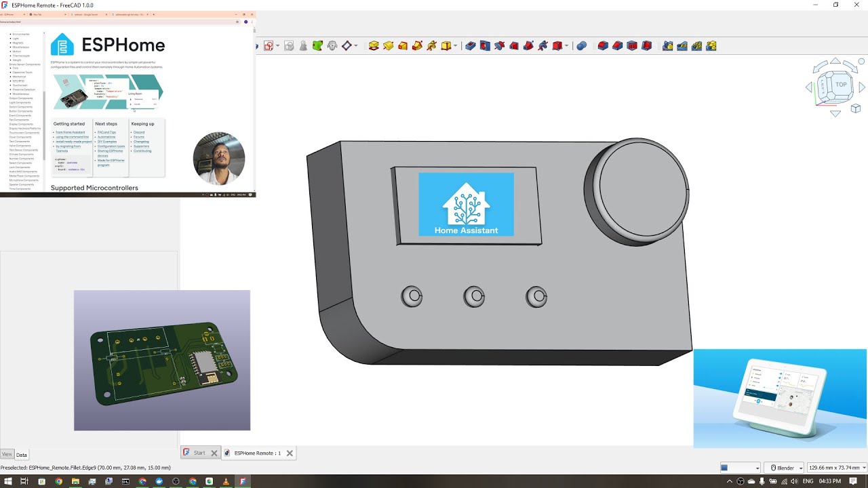868x488 pixels.
Task: Expand the datum tool dropdown arrow
Action: tap(356, 46)
